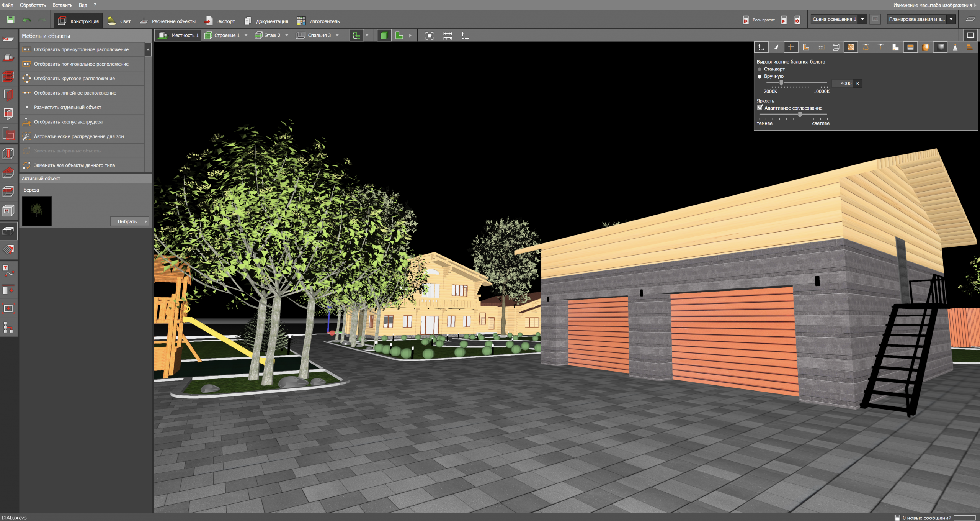Click the zoom-to-fit view icon
The image size is (980, 521).
429,36
